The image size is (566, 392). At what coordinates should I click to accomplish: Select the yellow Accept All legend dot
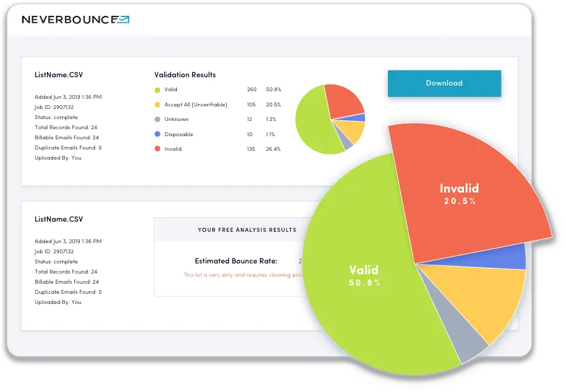click(x=157, y=104)
